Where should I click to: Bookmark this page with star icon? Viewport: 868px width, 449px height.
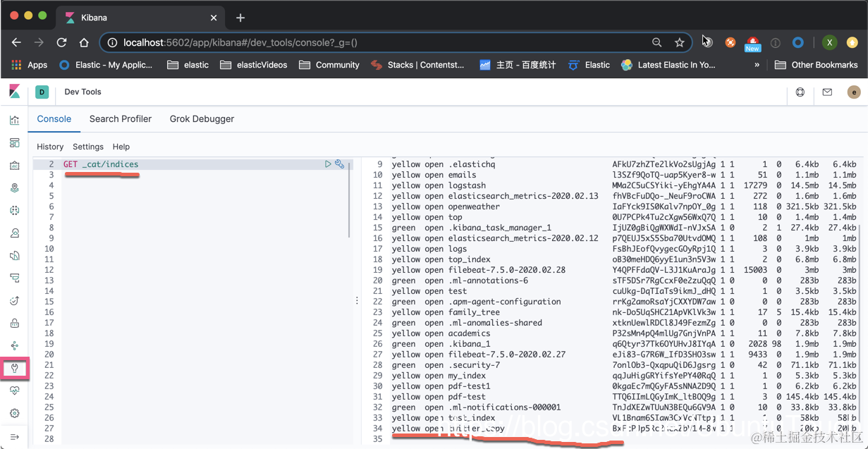[680, 42]
